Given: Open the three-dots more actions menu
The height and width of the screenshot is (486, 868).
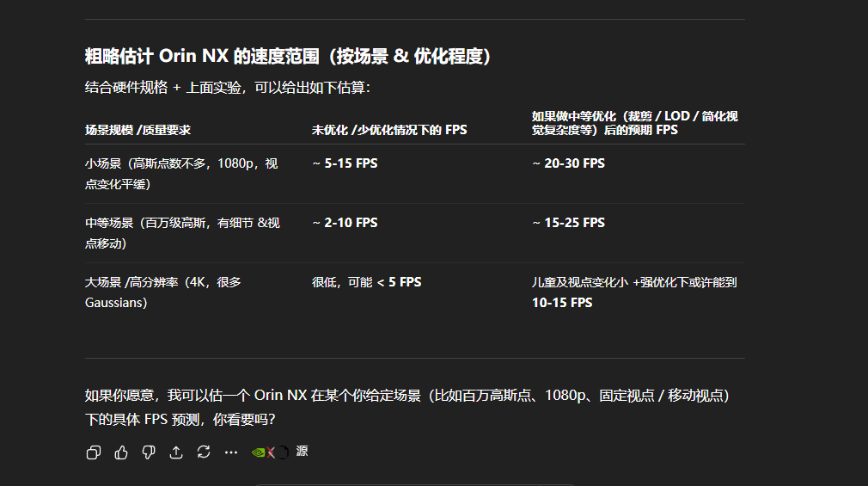Looking at the screenshot, I should click(x=231, y=452).
